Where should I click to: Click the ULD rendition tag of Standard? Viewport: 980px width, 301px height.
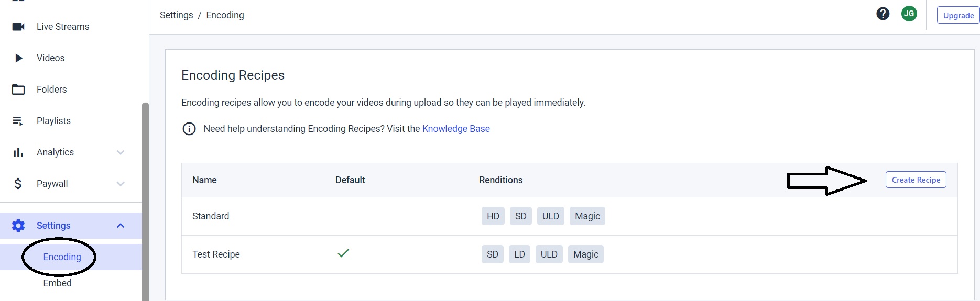[x=551, y=216]
